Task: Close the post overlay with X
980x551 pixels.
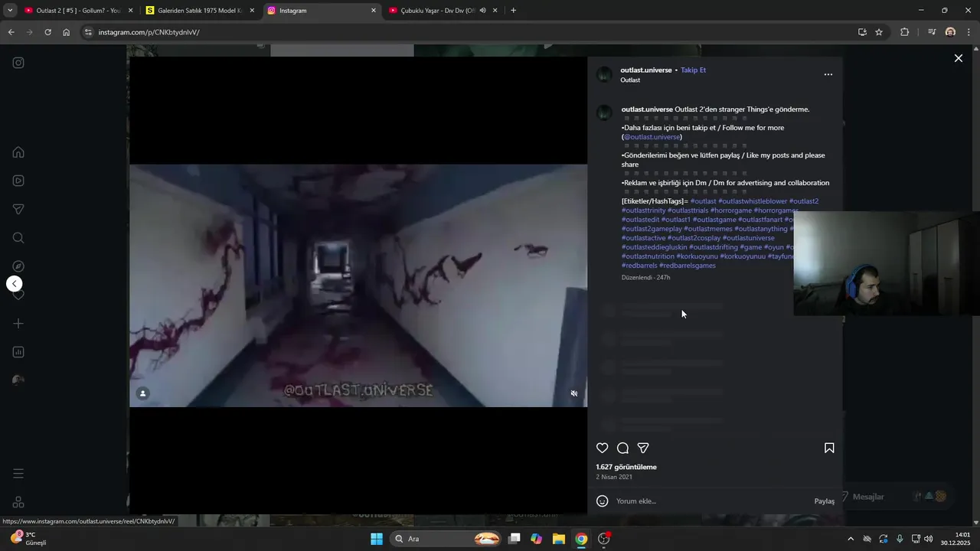Action: point(958,58)
